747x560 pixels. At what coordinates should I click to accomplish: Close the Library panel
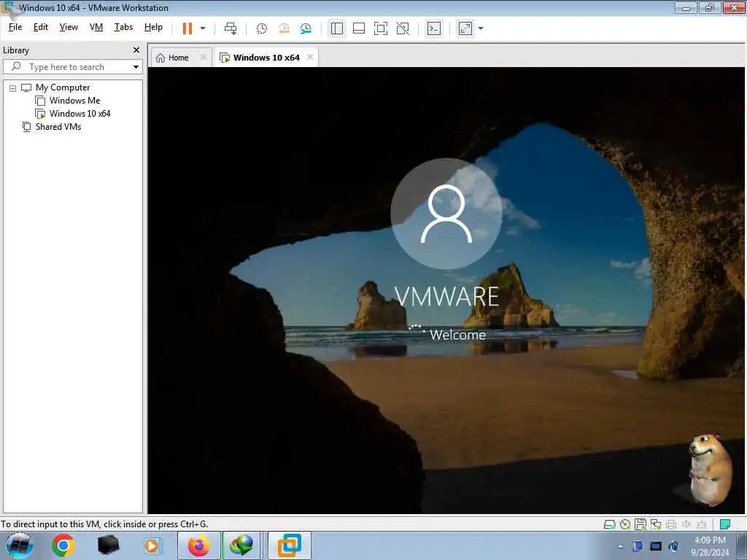[136, 50]
